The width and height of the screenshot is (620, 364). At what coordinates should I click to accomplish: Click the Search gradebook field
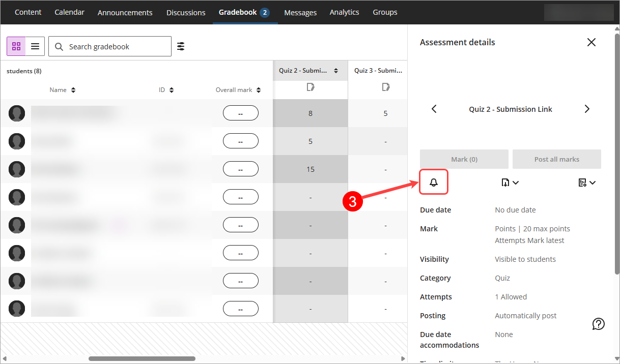coord(110,46)
